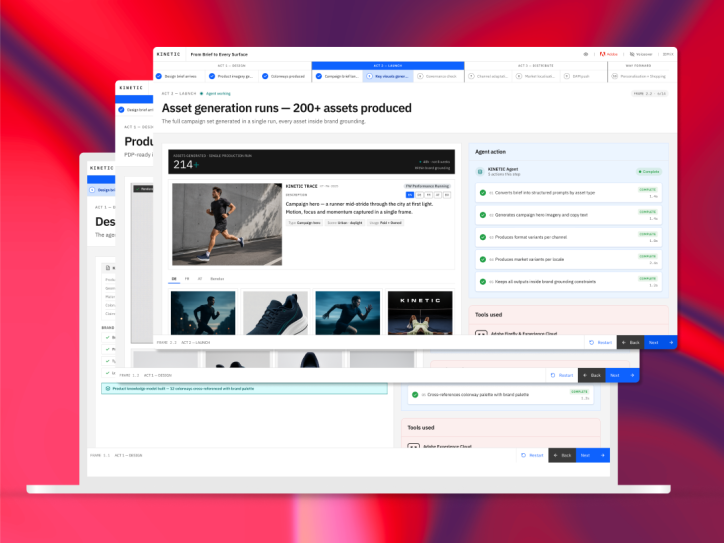Click Back in the front window footer
The image size is (724, 543).
pos(630,342)
